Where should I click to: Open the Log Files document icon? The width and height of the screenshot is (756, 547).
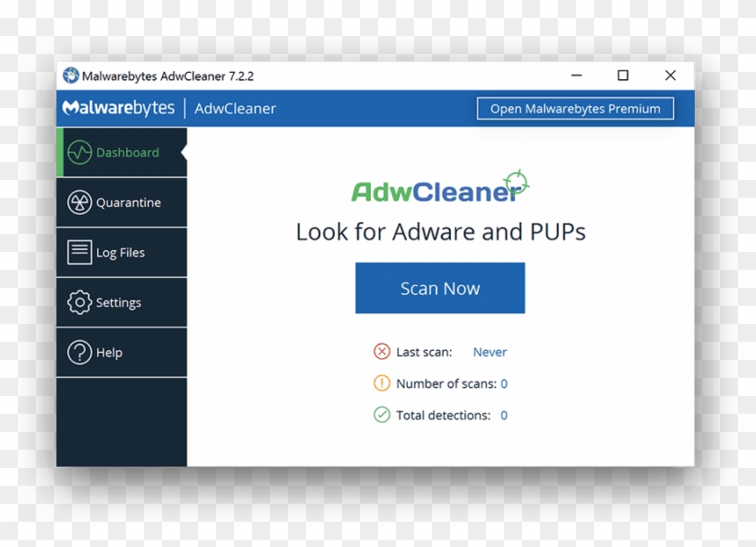81,252
